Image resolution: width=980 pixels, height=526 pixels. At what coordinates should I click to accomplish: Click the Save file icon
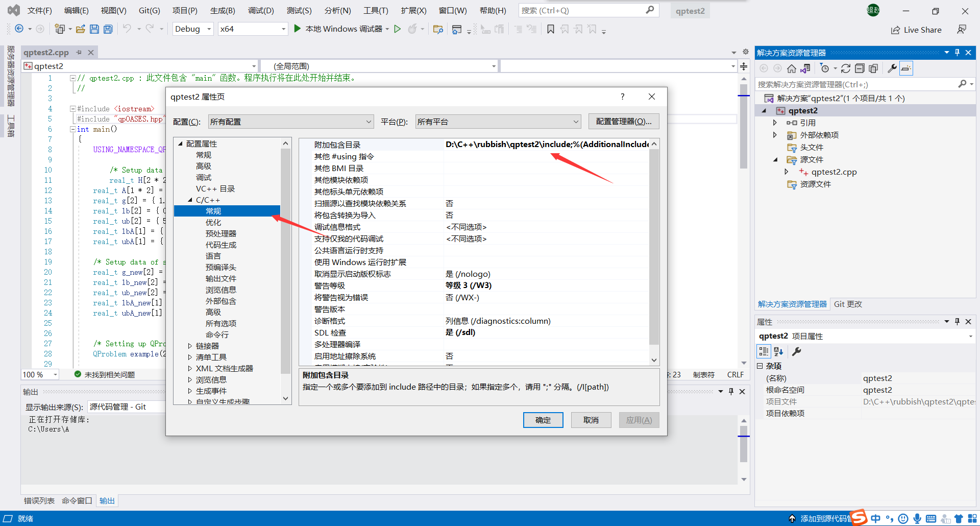[x=94, y=29]
